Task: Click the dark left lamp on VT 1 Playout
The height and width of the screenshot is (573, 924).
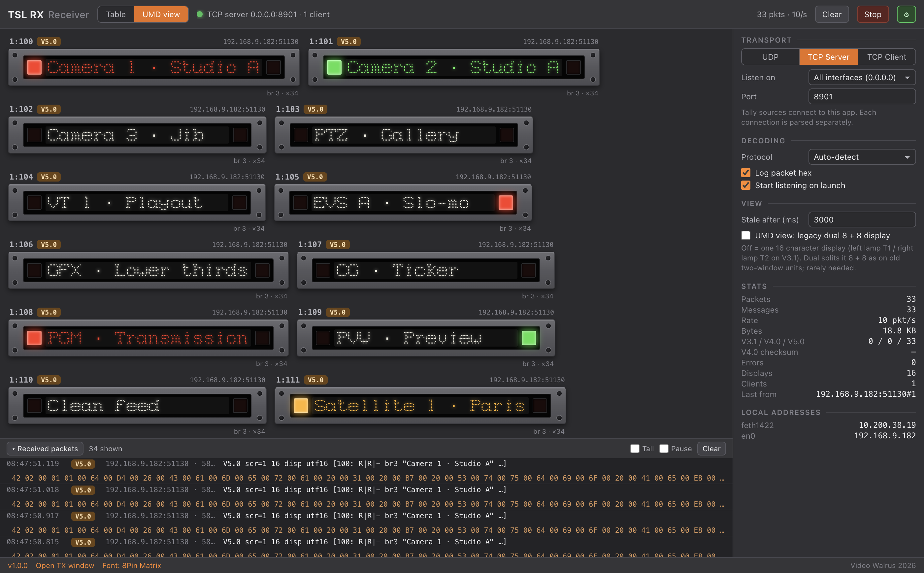Action: pos(34,202)
